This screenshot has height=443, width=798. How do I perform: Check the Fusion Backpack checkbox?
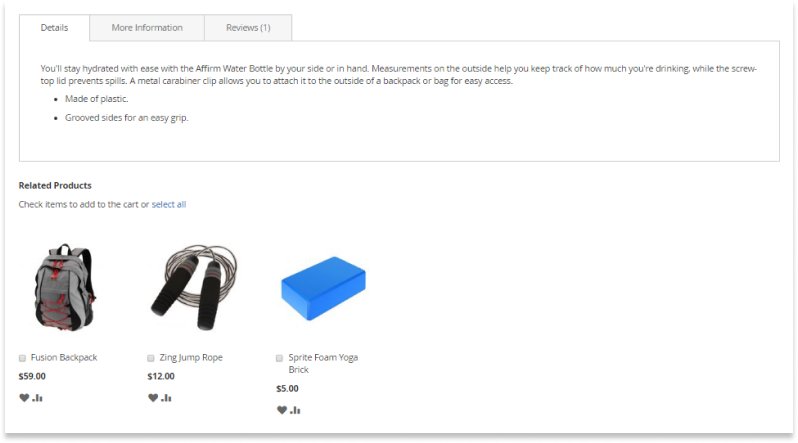[22, 358]
